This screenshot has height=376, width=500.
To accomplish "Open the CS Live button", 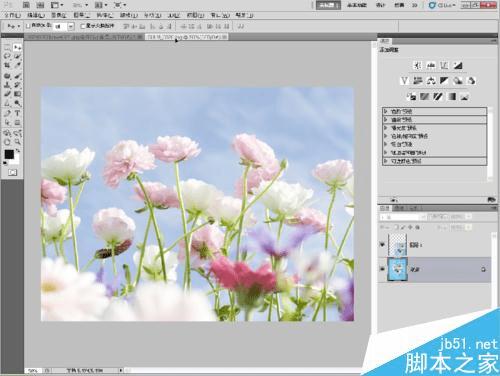I will coord(442,5).
